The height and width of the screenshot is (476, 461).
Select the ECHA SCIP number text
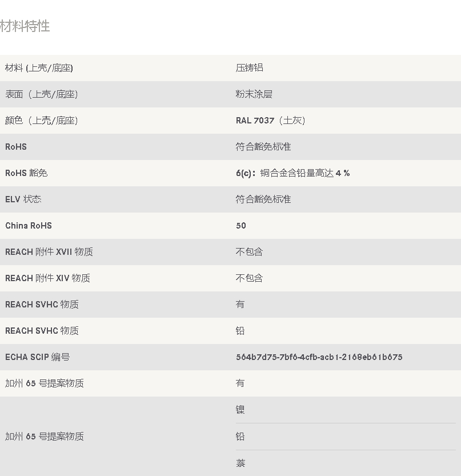319,357
